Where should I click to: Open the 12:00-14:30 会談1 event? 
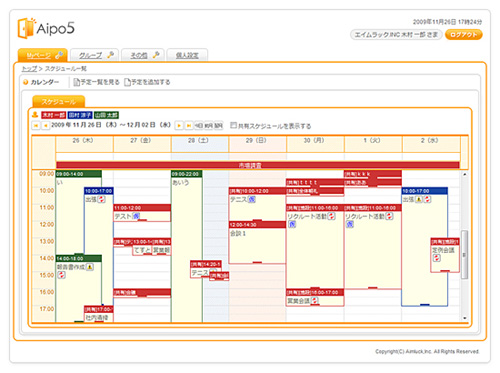tap(257, 242)
